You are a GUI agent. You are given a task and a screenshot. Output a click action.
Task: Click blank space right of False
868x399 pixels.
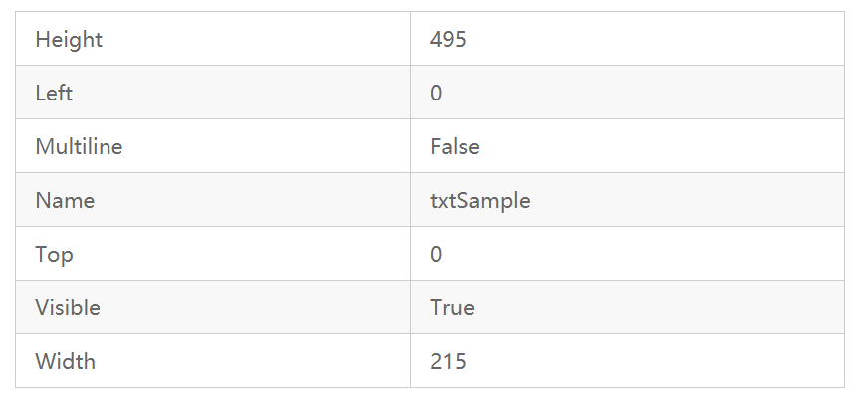click(662, 146)
